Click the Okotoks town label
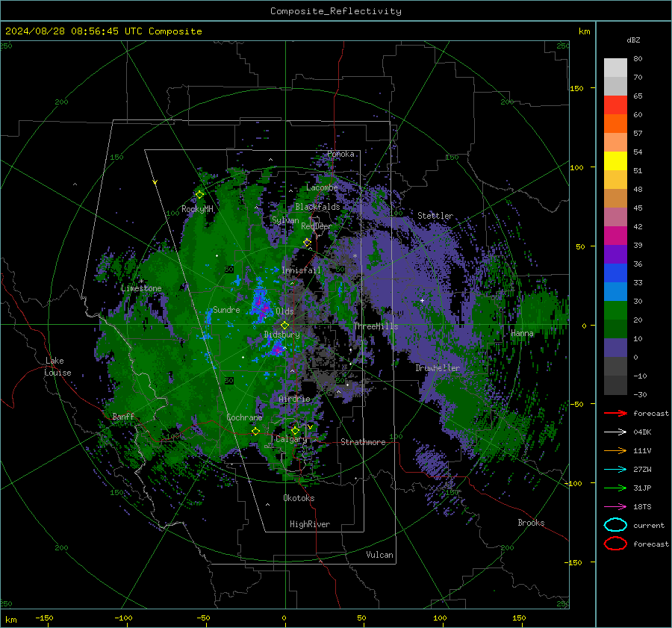The height and width of the screenshot is (628, 672). (299, 498)
